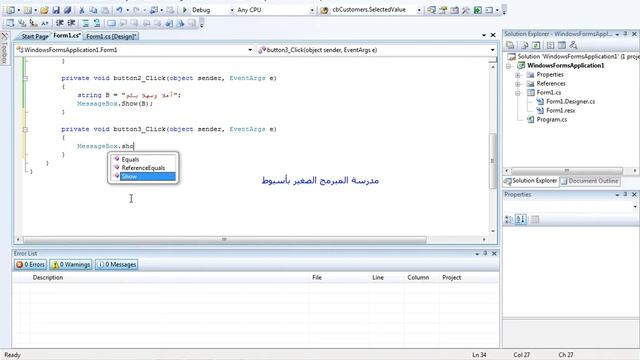Pin the Error List panel

pos(485,253)
